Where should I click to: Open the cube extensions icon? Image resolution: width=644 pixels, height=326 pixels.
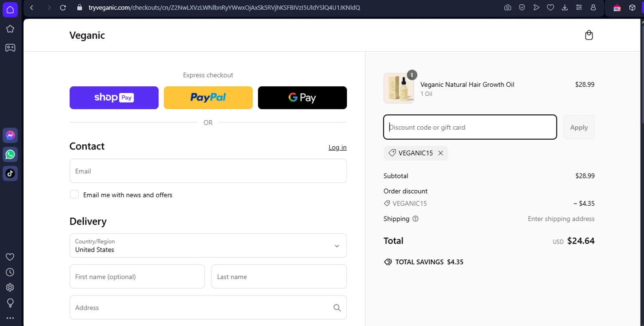[x=632, y=8]
